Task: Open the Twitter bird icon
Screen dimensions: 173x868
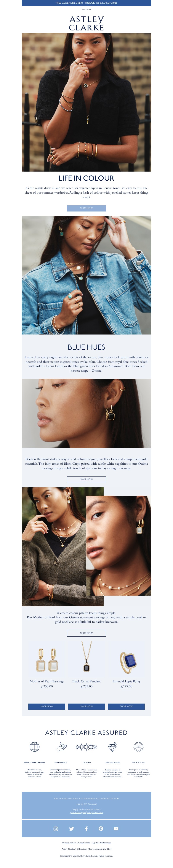Action: tap(71, 829)
